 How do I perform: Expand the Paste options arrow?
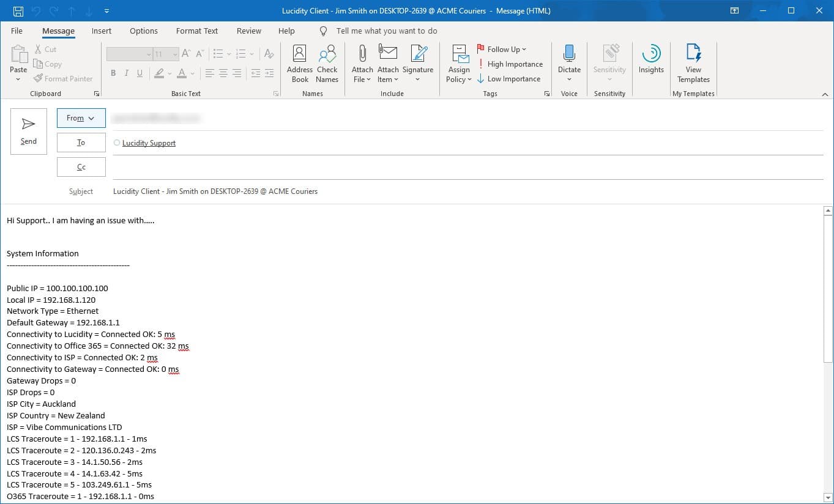click(18, 80)
